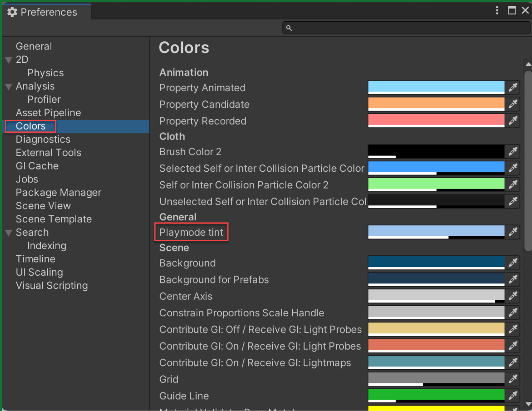Click the eyedropper beside Guide Line
Image resolution: width=532 pixels, height=411 pixels.
(x=512, y=396)
